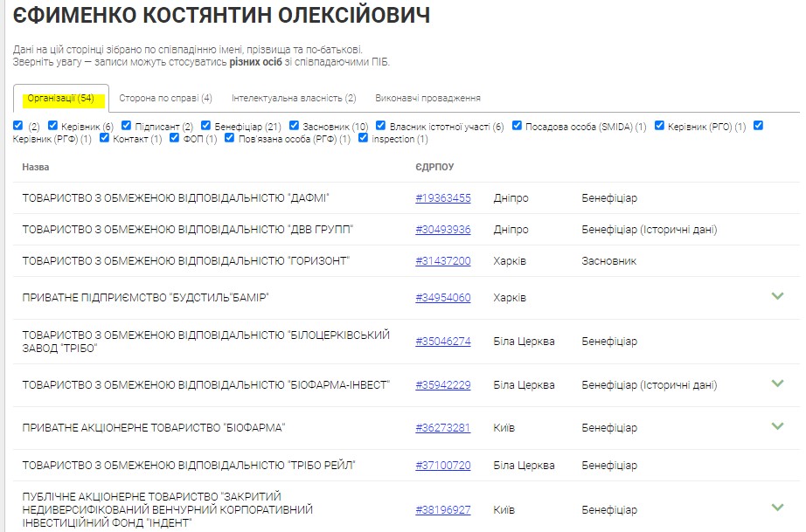Image resolution: width=806 pixels, height=532 pixels.
Task: Open ЄДРПОУ link #31437200 for ГОРИЗОНТ
Action: pyautogui.click(x=442, y=261)
